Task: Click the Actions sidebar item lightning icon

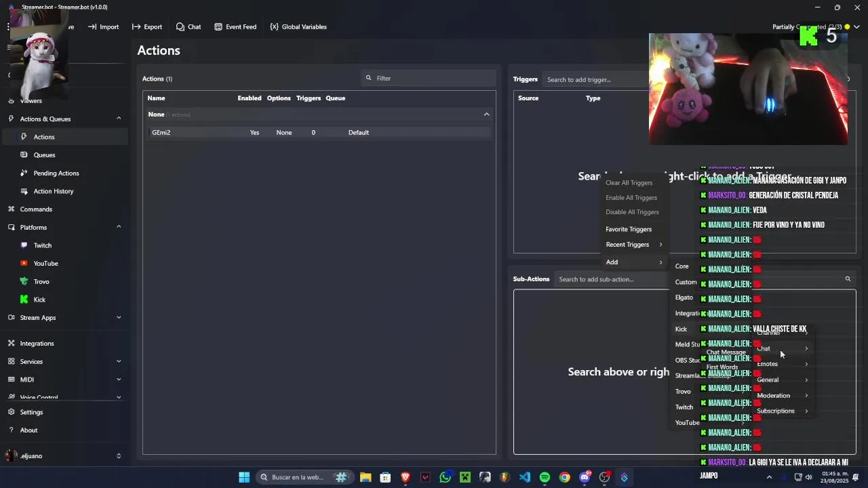Action: pos(24,137)
